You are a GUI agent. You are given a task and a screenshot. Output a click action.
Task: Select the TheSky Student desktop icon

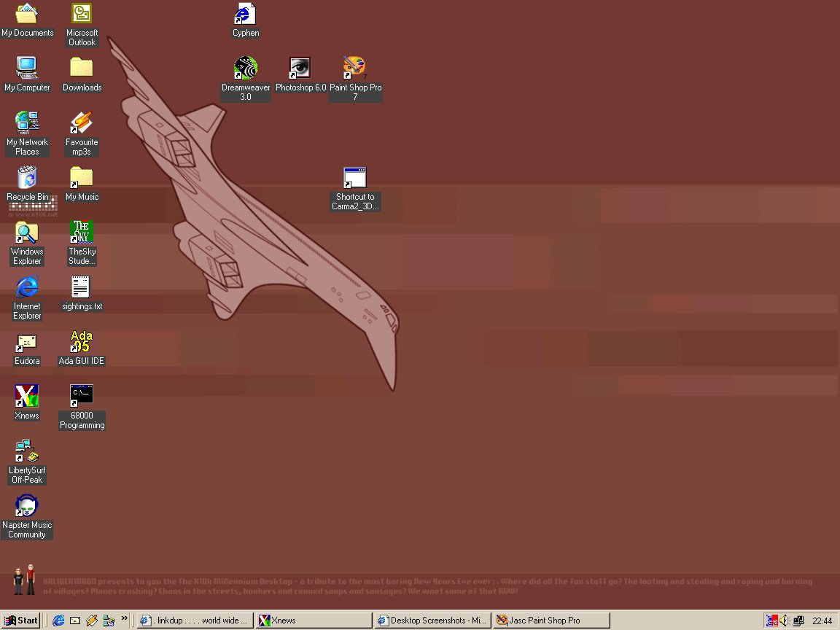click(82, 233)
